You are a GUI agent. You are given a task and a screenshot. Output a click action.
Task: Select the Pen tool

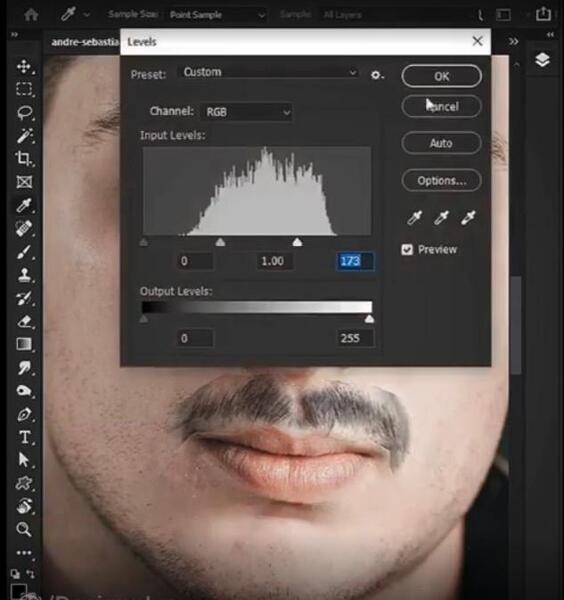tap(24, 414)
